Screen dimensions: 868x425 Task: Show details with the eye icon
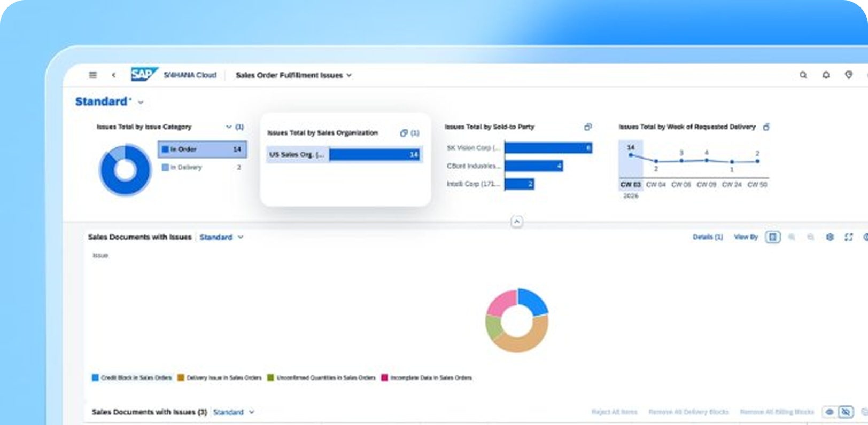(x=830, y=412)
